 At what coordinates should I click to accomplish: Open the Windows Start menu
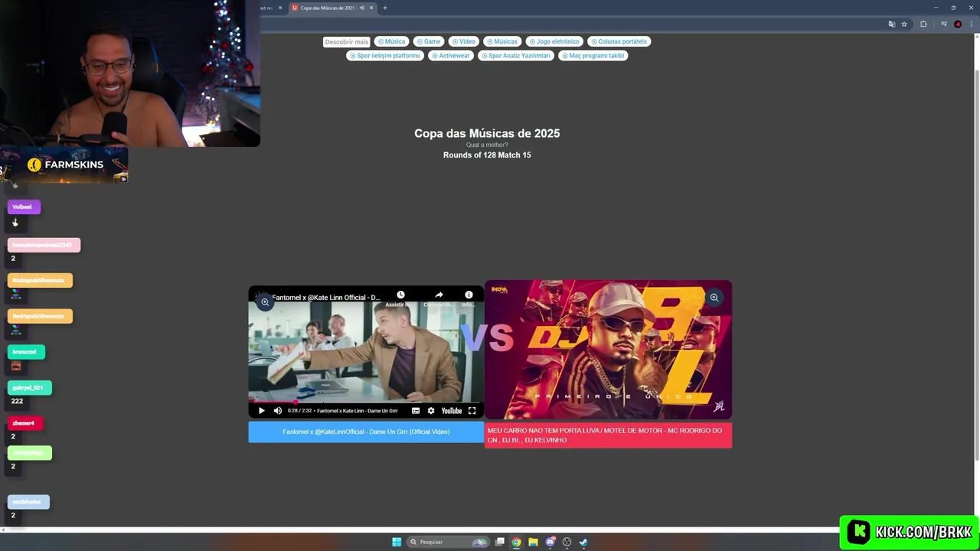(397, 542)
